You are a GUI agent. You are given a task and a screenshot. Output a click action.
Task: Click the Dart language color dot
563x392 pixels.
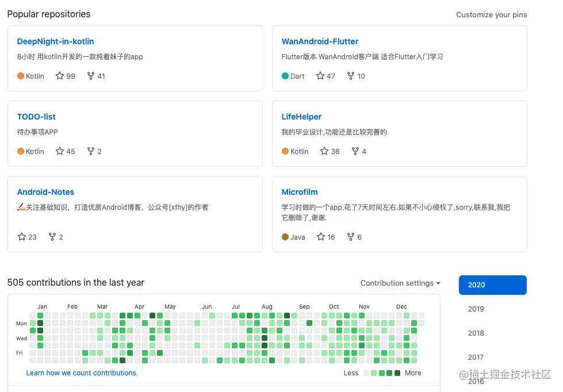pos(285,76)
